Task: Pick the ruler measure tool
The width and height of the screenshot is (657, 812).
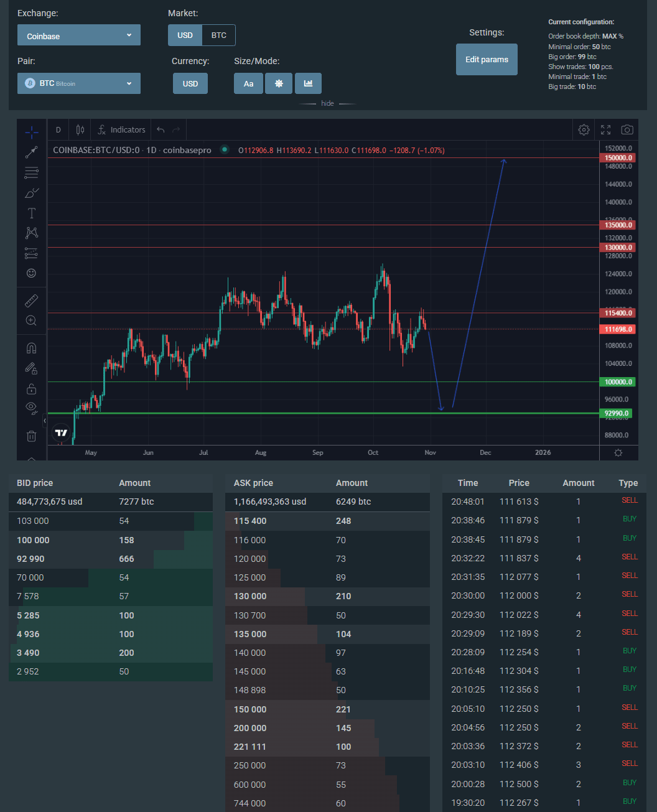Action: (31, 301)
